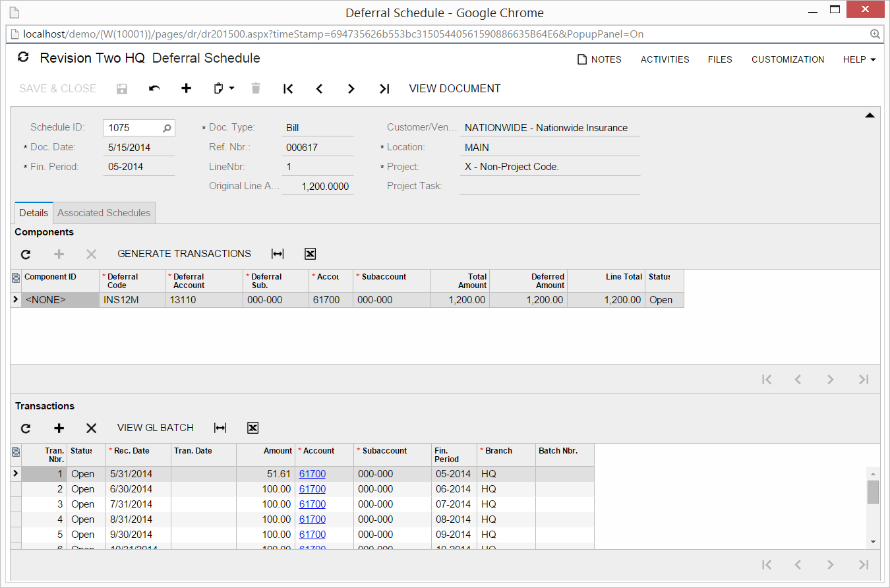Export the Components grid to Excel
Image resolution: width=890 pixels, height=588 pixels.
[311, 254]
